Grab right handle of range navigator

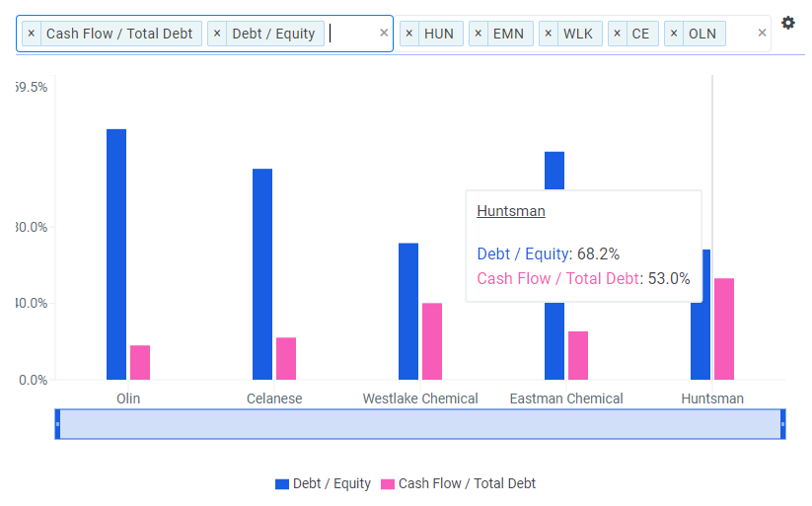[x=782, y=424]
